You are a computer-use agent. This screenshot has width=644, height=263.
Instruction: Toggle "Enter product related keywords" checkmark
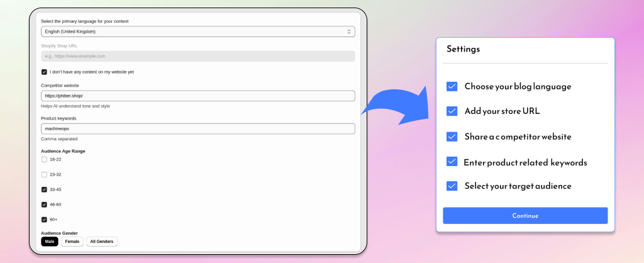coord(452,162)
